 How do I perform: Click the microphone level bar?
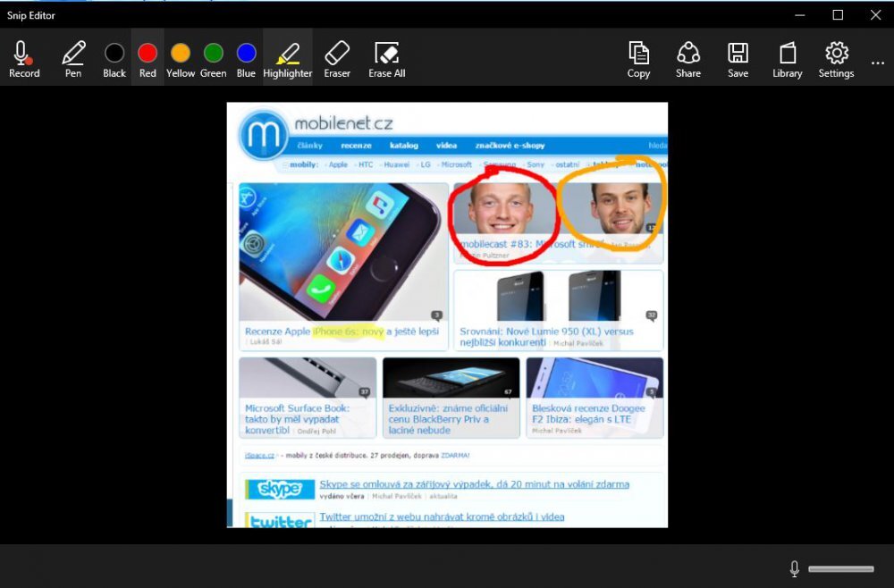(840, 569)
